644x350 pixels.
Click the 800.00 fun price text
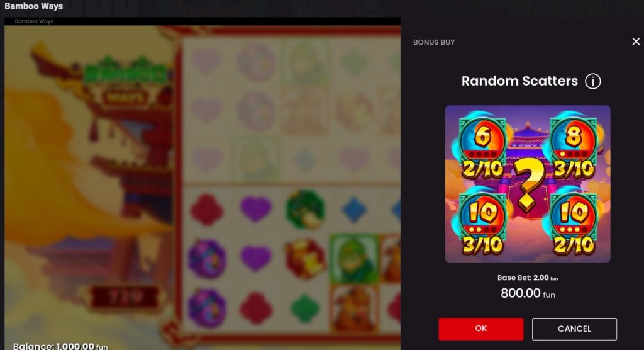(x=528, y=293)
